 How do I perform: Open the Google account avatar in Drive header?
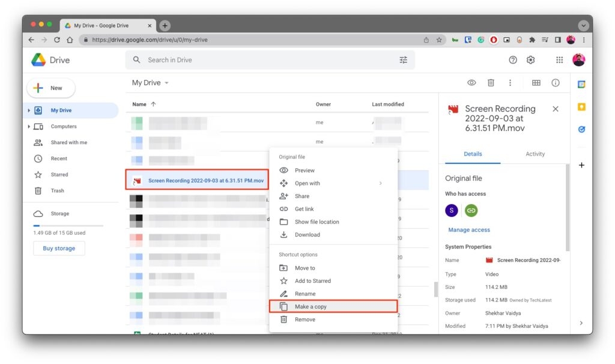[x=578, y=60]
